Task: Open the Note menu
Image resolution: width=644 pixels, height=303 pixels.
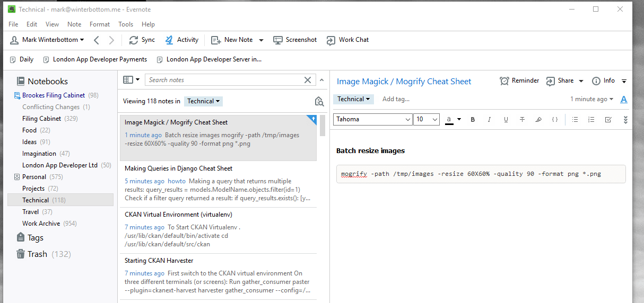Action: 74,24
